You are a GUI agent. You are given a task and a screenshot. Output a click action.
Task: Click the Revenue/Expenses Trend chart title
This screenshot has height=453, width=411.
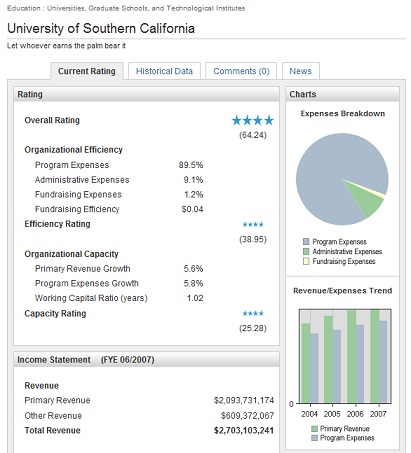(x=343, y=291)
